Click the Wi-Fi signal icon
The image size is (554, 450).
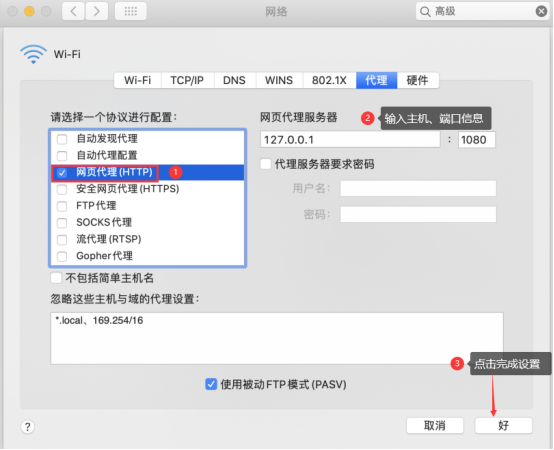pos(33,54)
